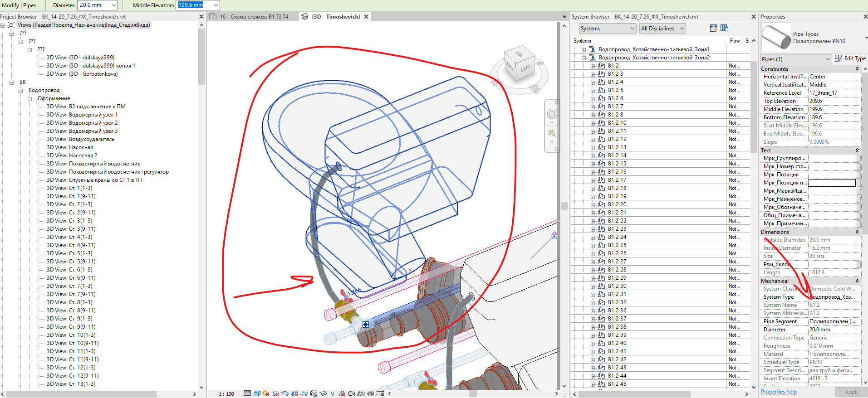The image size is (868, 398).
Task: Open the steering wheel options arrow
Action: [x=552, y=123]
